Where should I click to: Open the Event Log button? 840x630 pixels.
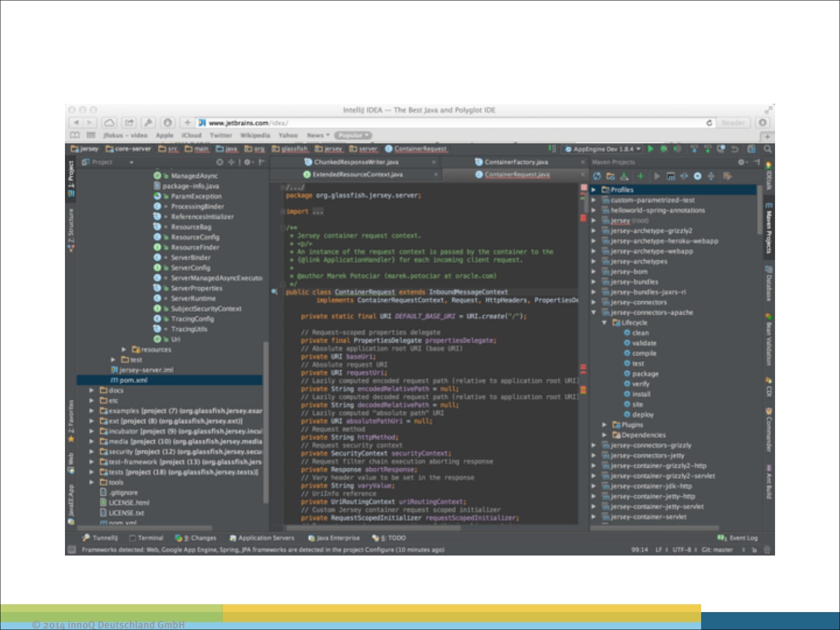(738, 538)
